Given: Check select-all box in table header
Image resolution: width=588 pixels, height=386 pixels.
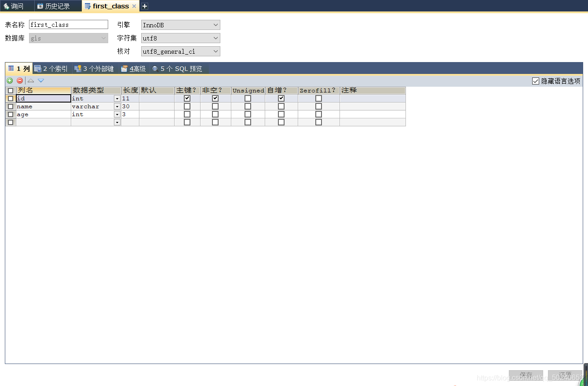Looking at the screenshot, I should 11,91.
